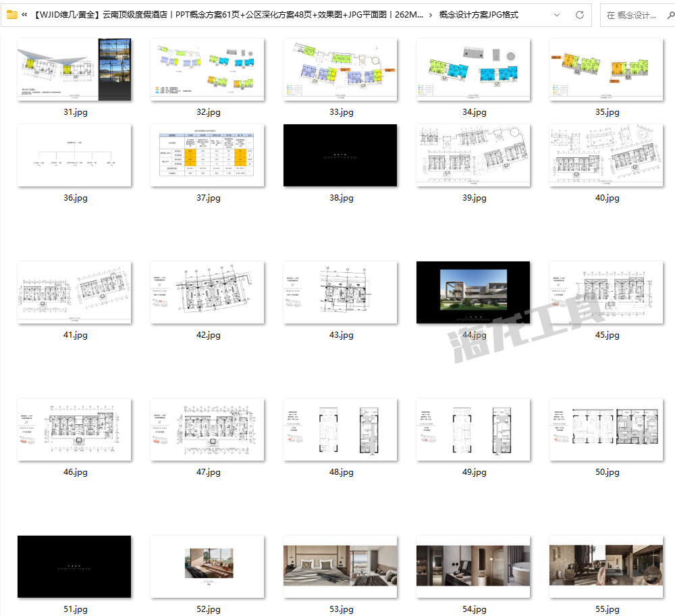
Task: Click the search box field
Action: [x=634, y=15]
